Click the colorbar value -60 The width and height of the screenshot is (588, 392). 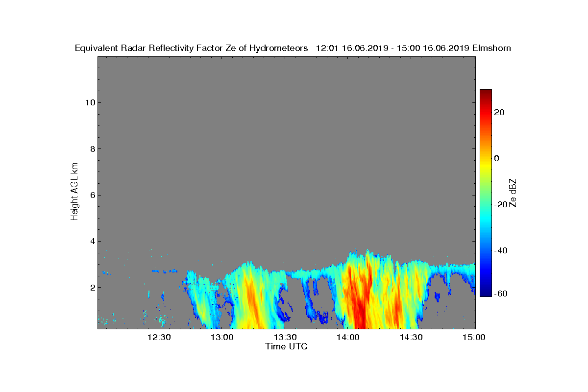(501, 294)
